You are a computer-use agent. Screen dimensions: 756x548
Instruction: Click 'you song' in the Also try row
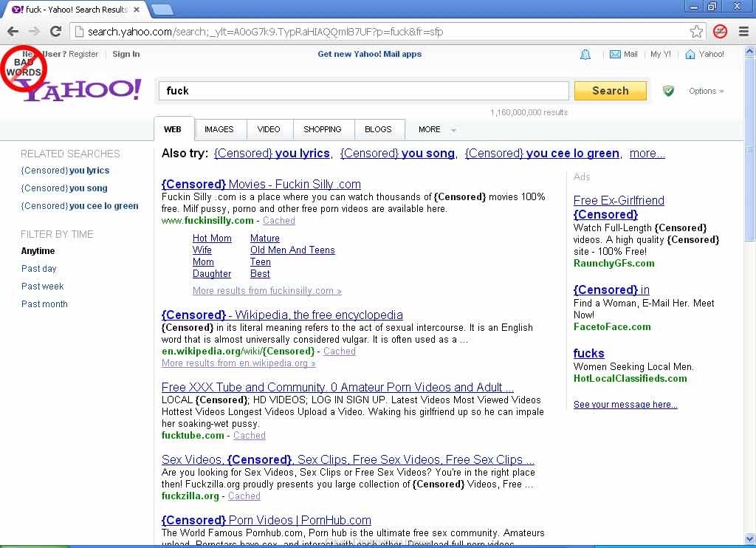click(x=397, y=154)
